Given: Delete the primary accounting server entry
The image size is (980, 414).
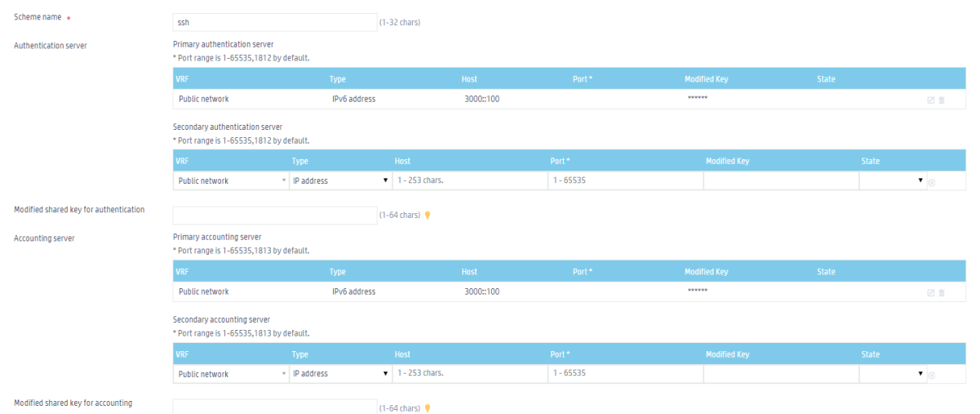Looking at the screenshot, I should (x=942, y=292).
